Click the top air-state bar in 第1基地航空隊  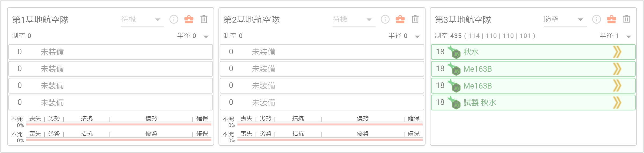pyautogui.click(x=119, y=124)
